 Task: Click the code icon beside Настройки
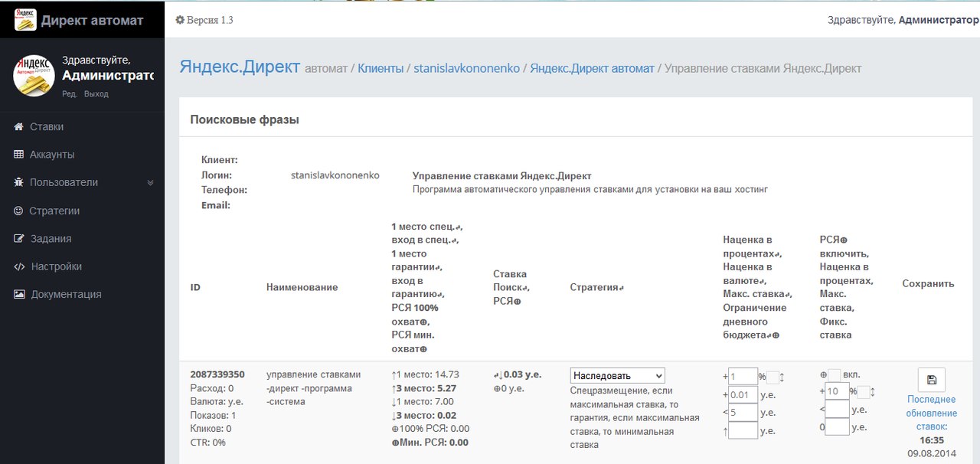coord(19,266)
